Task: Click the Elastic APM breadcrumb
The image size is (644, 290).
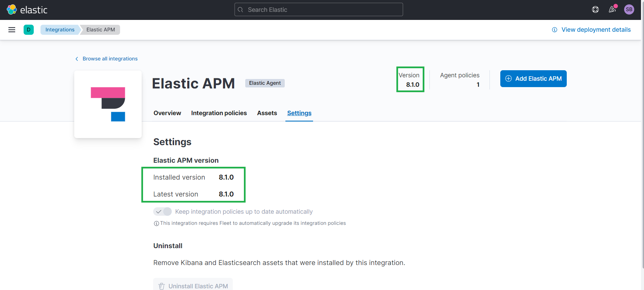Action: pyautogui.click(x=101, y=30)
